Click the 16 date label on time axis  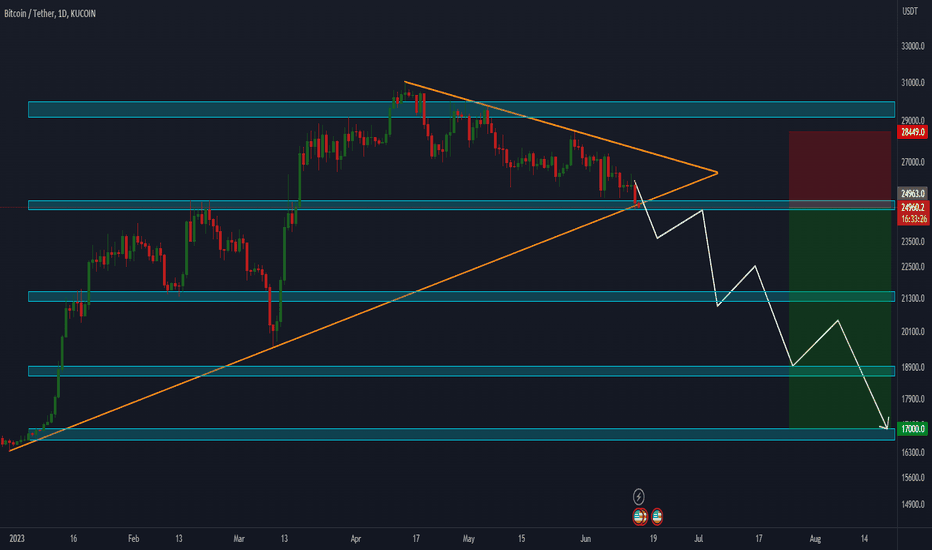click(x=73, y=539)
